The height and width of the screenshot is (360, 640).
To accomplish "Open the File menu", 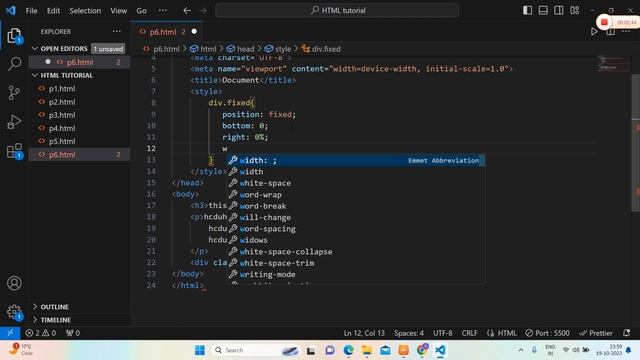I will (x=31, y=11).
